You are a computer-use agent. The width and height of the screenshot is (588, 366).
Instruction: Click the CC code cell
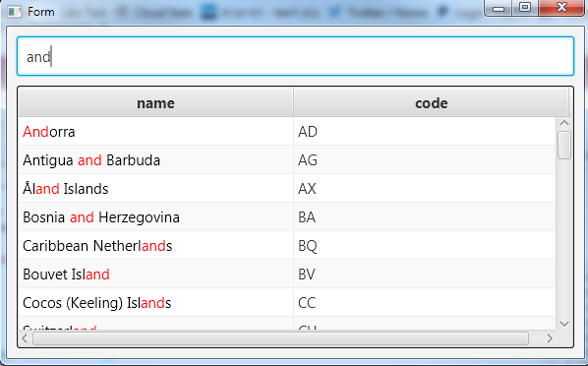(x=425, y=303)
